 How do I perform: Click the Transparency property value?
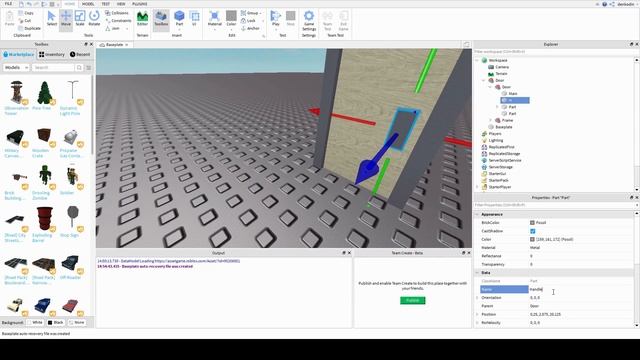pyautogui.click(x=531, y=264)
